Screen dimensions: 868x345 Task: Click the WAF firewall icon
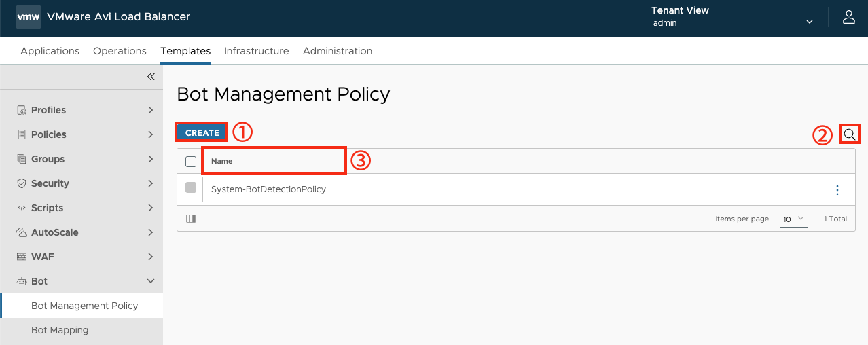pos(21,257)
